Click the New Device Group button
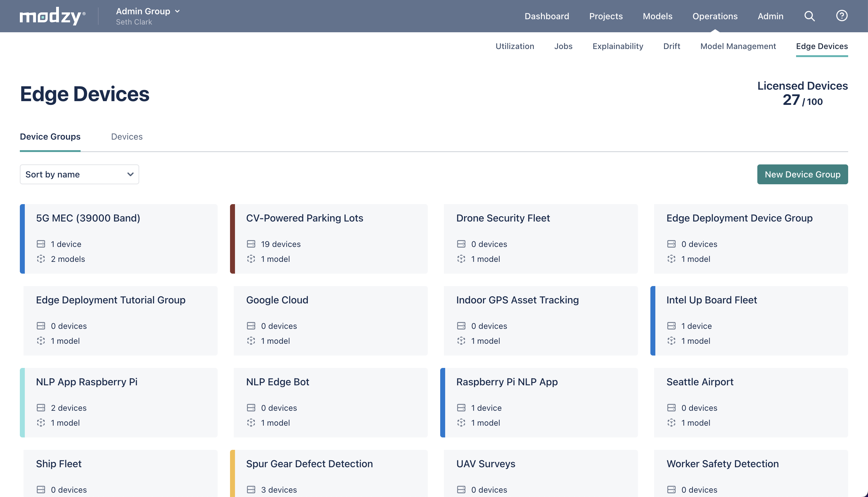The image size is (868, 497). coord(802,174)
